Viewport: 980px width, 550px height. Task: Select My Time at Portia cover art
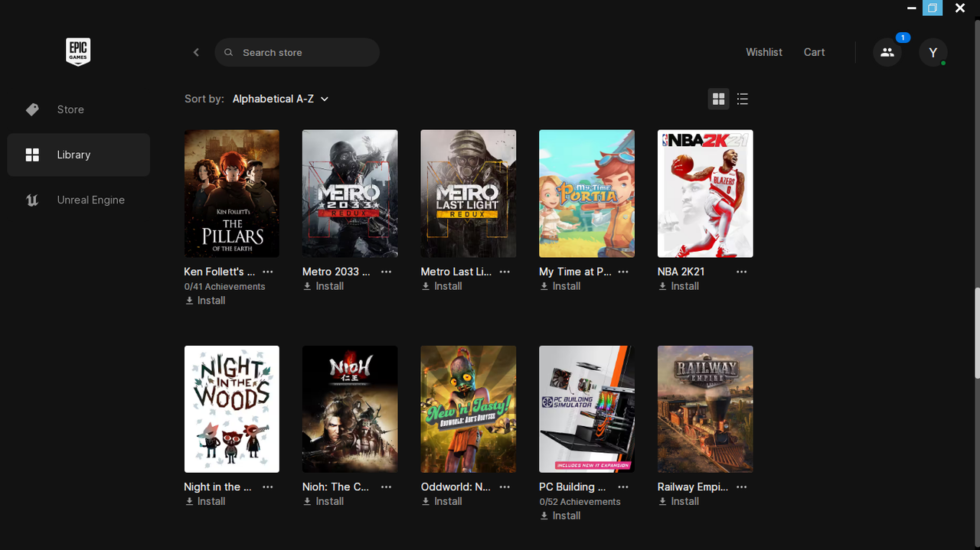point(586,194)
